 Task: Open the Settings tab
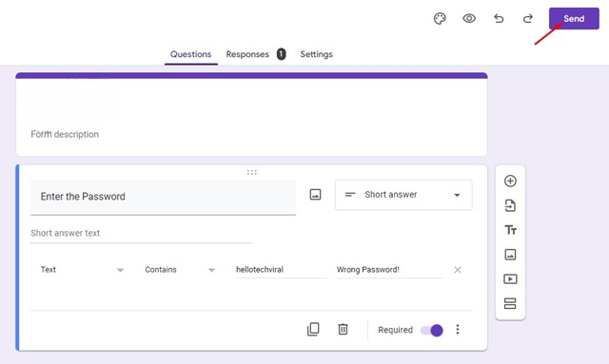(x=316, y=54)
